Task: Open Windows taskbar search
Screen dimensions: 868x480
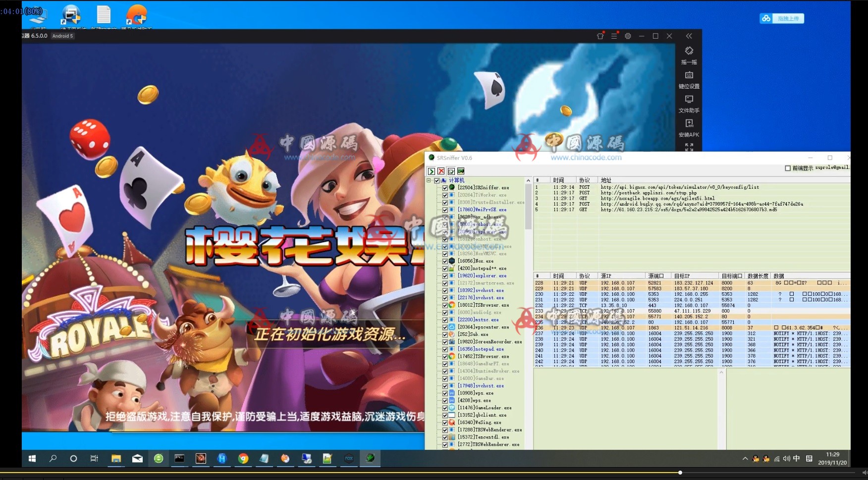Action: [53, 459]
